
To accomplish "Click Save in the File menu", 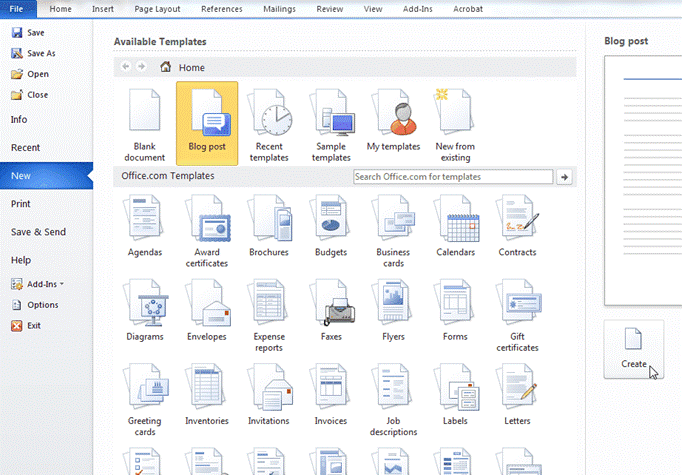I will (28, 33).
